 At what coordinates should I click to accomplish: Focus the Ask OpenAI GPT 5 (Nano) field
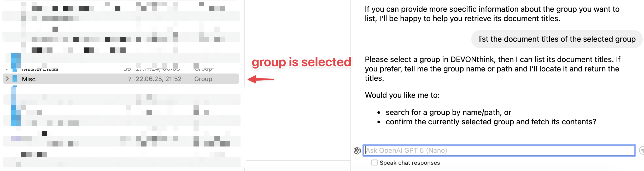pyautogui.click(x=499, y=150)
